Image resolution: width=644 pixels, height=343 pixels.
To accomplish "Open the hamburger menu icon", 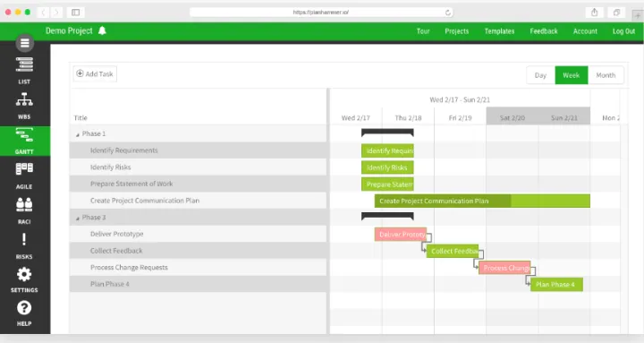I will coord(25,43).
